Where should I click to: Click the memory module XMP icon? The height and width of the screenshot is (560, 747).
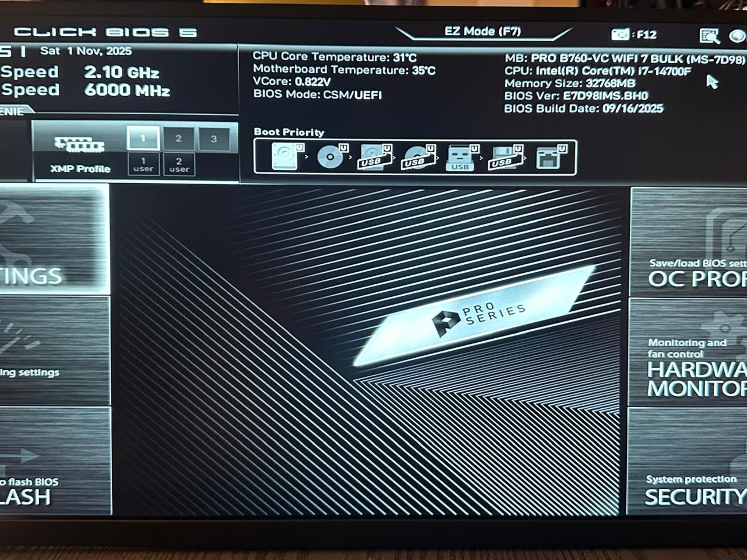point(80,144)
